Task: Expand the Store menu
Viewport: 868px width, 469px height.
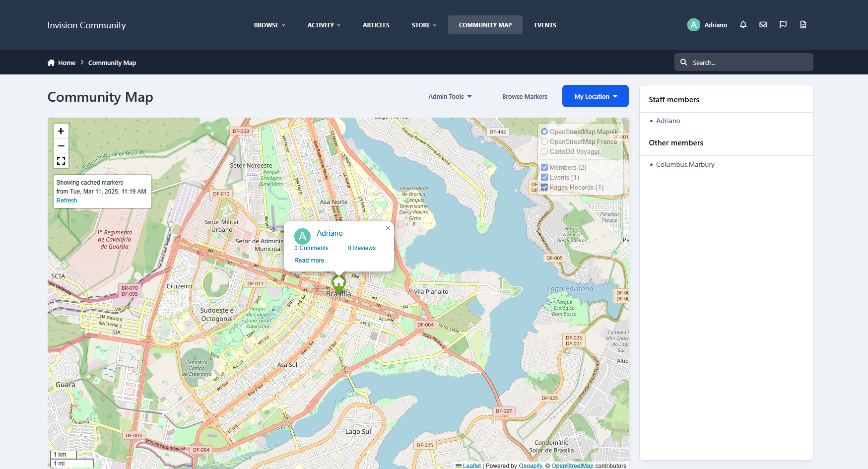Action: click(424, 25)
